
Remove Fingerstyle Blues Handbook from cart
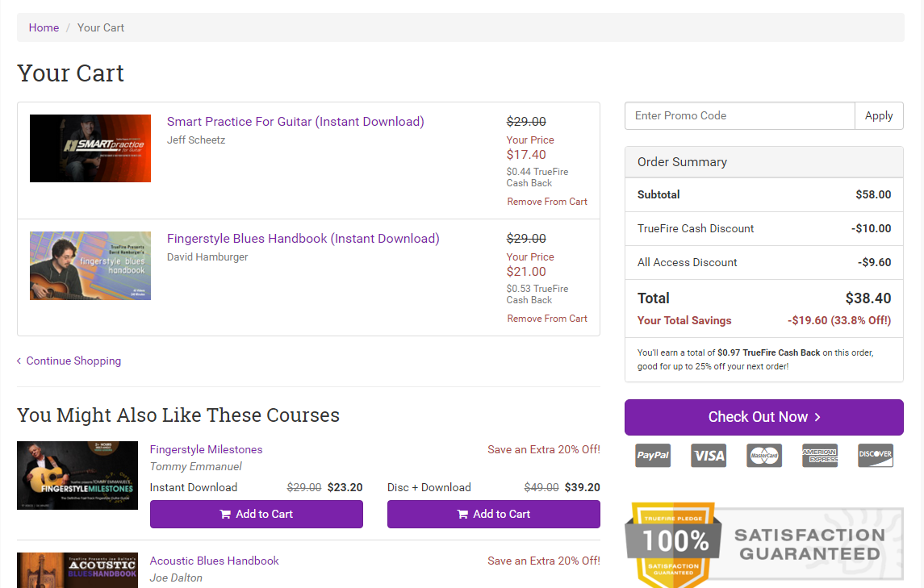(547, 319)
